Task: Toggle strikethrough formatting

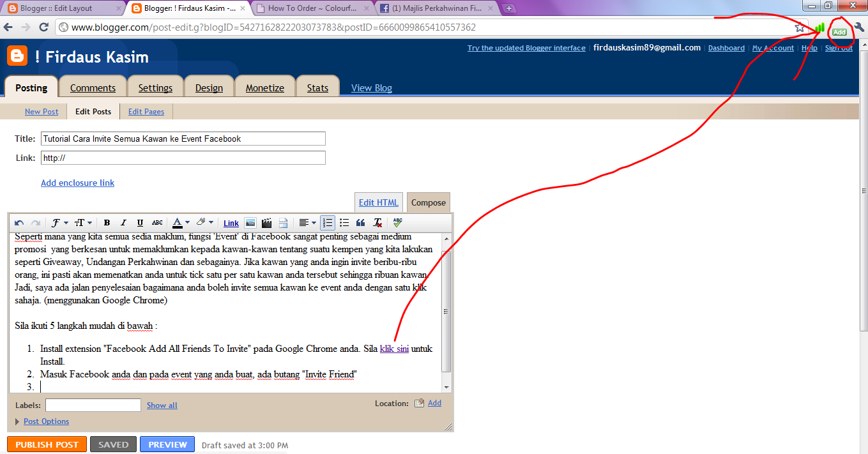Action: click(x=157, y=223)
